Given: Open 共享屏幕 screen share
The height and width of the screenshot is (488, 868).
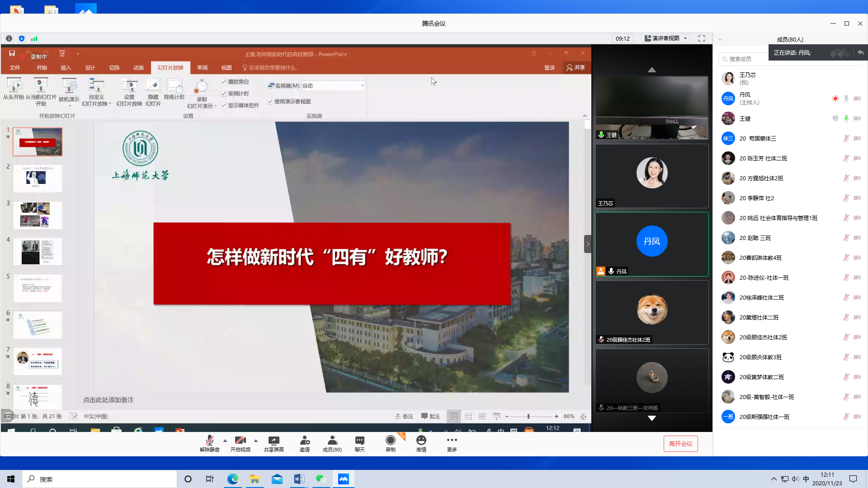Looking at the screenshot, I should [x=274, y=441].
